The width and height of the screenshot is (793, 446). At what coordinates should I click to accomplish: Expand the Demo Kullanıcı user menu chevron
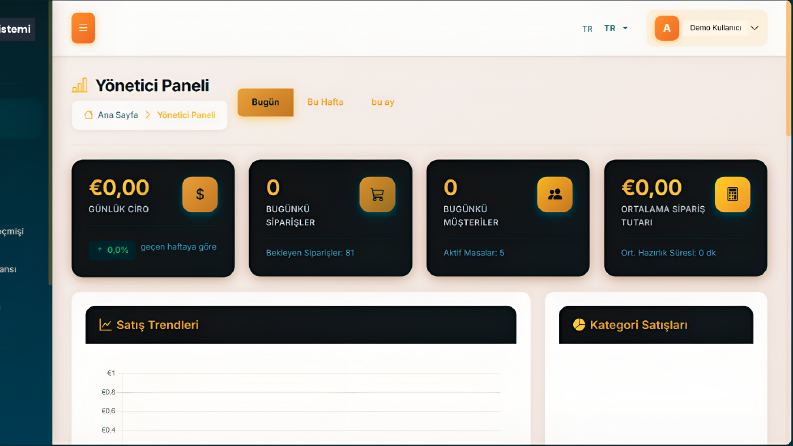(755, 28)
